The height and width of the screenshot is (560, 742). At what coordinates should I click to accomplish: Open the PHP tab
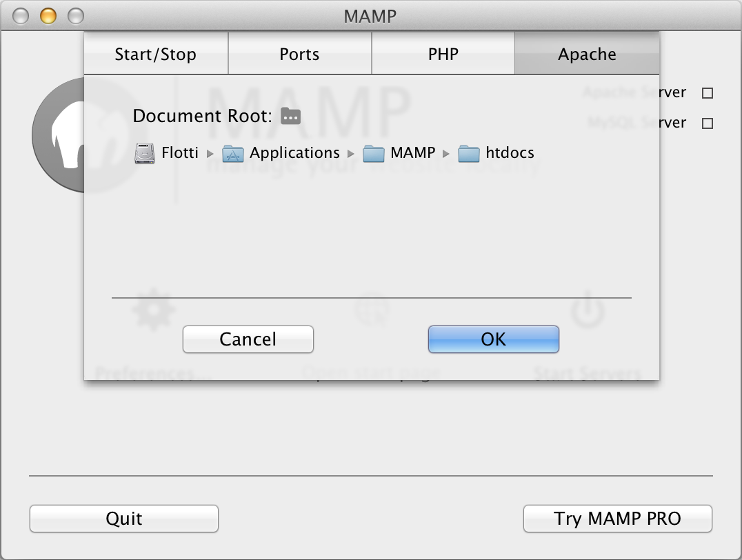[443, 54]
